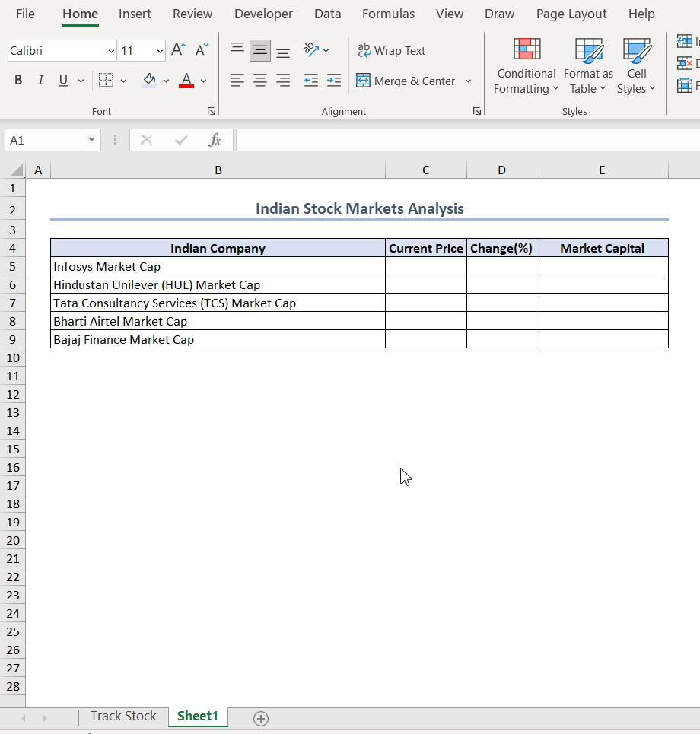Screen dimensions: 700x734
Task: Select the Infosys Market Cap cell
Action: [x=218, y=266]
